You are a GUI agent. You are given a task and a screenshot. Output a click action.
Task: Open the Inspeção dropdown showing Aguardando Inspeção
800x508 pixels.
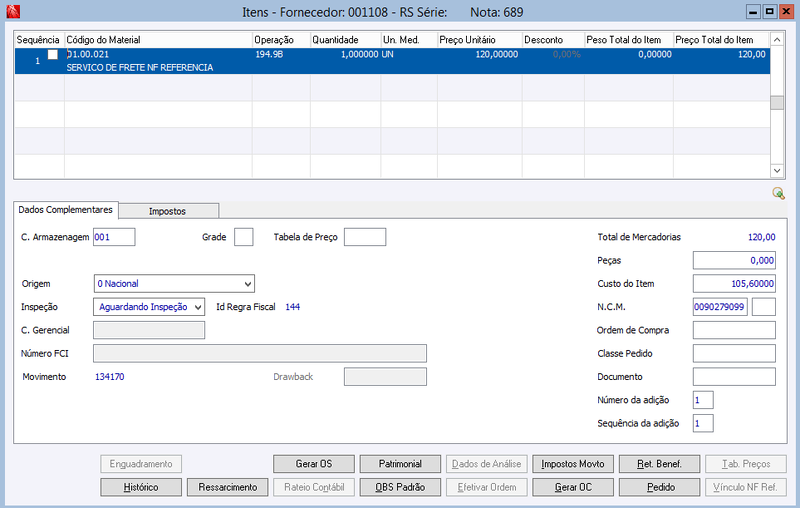(x=149, y=307)
